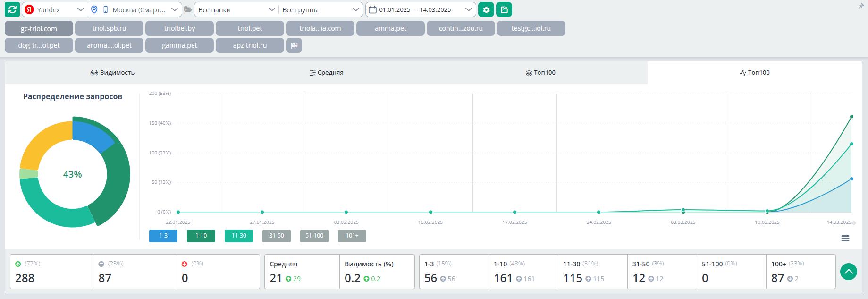
Task: Click the Видимость (%) value 0.2
Action: coord(353,278)
